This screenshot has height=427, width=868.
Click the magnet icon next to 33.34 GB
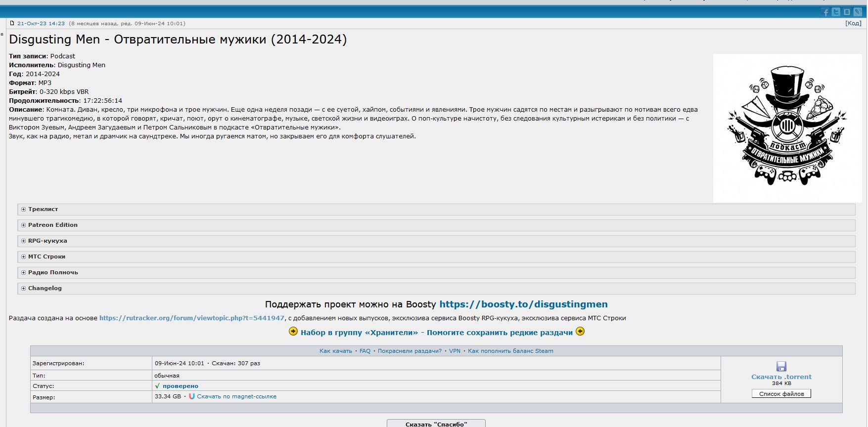click(x=192, y=396)
